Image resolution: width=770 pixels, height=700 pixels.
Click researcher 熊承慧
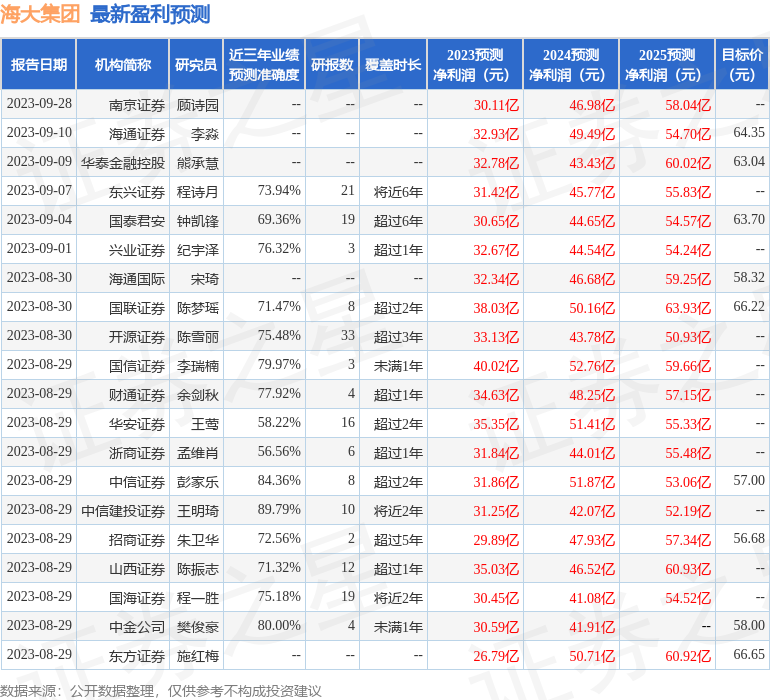[197, 163]
